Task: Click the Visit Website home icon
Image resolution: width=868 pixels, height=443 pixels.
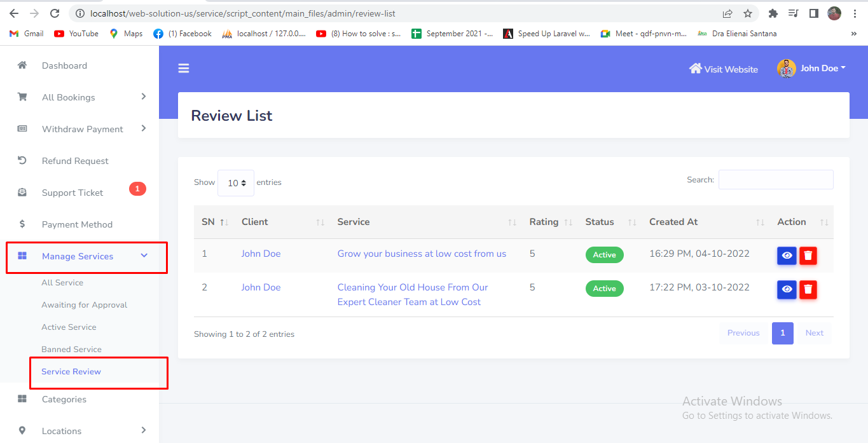Action: [695, 69]
